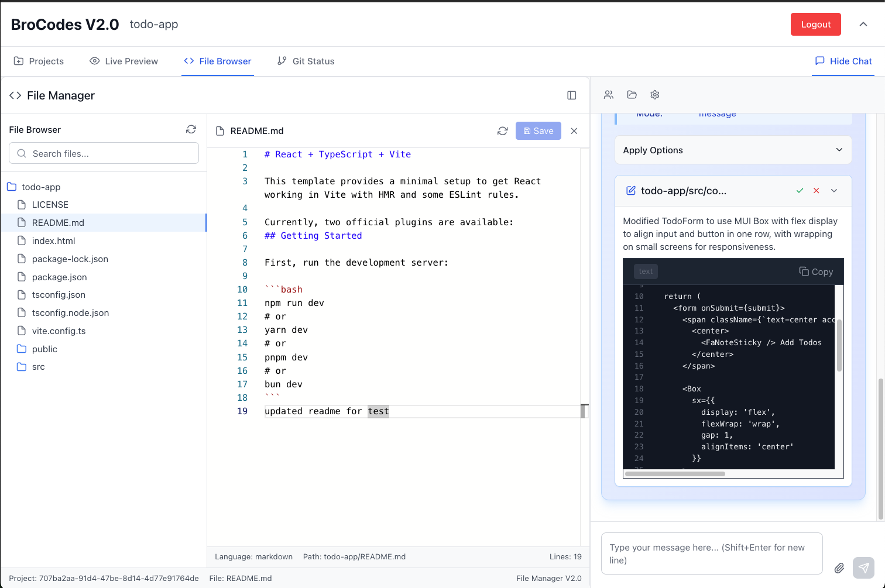Focus the Search files input
The width and height of the screenshot is (885, 588).
coord(104,153)
